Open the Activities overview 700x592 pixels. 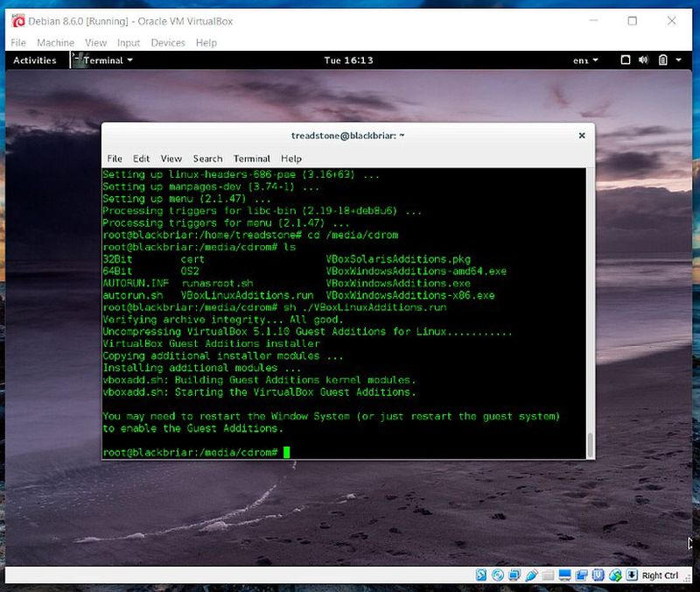tap(35, 60)
